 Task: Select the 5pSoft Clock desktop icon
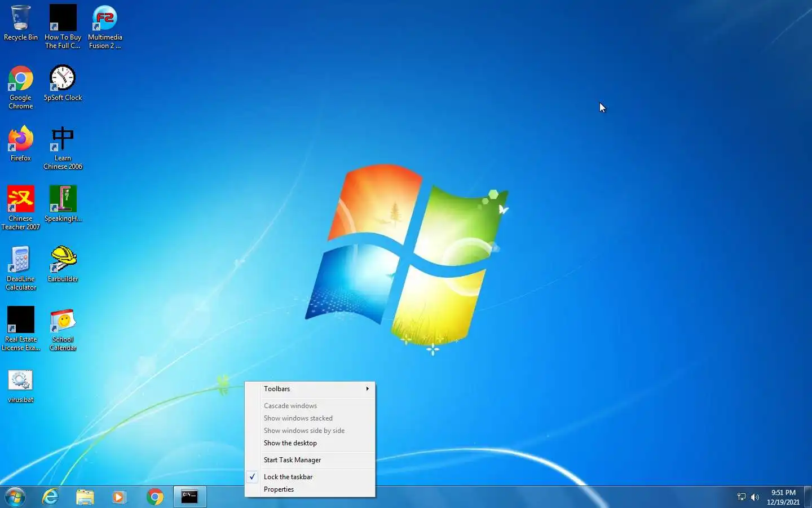click(x=63, y=83)
